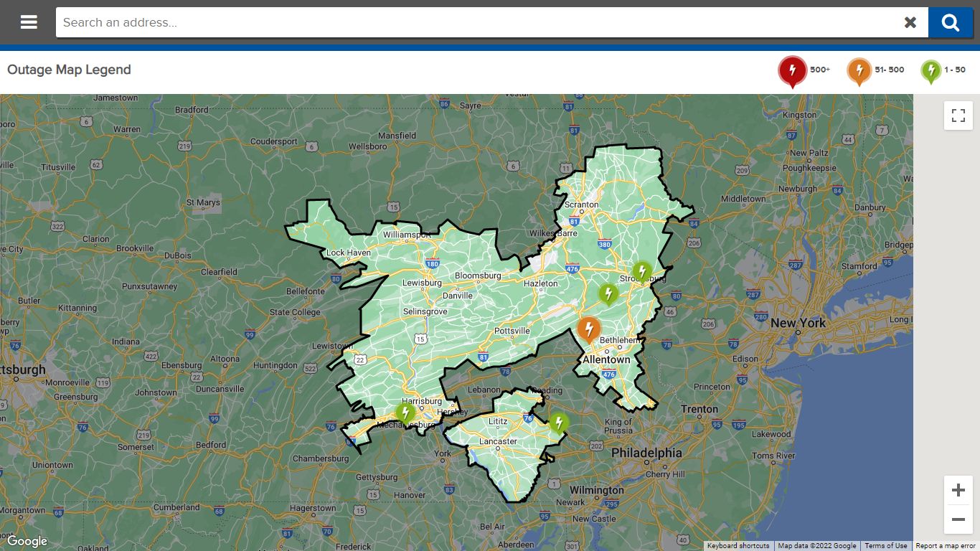This screenshot has width=980, height=551.
Task: Open Terms of Use link
Action: click(x=885, y=546)
